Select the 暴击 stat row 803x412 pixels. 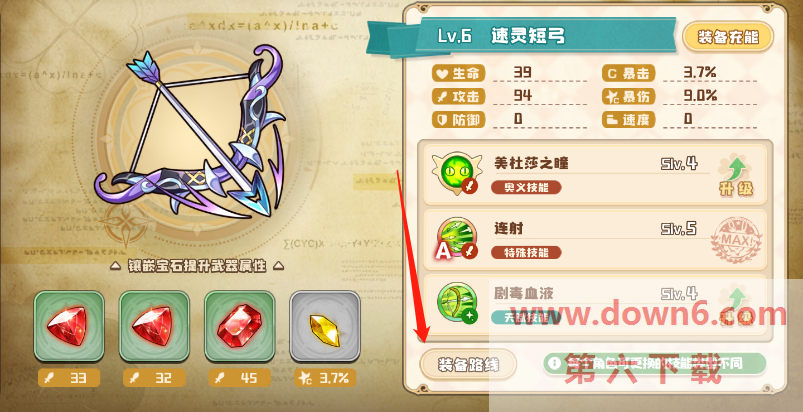click(x=679, y=73)
